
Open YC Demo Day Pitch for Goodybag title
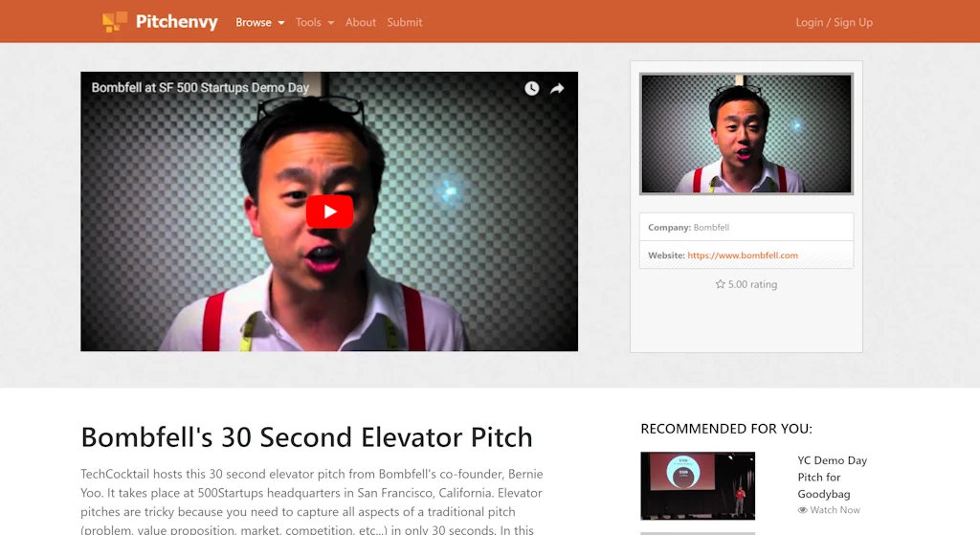tap(832, 477)
